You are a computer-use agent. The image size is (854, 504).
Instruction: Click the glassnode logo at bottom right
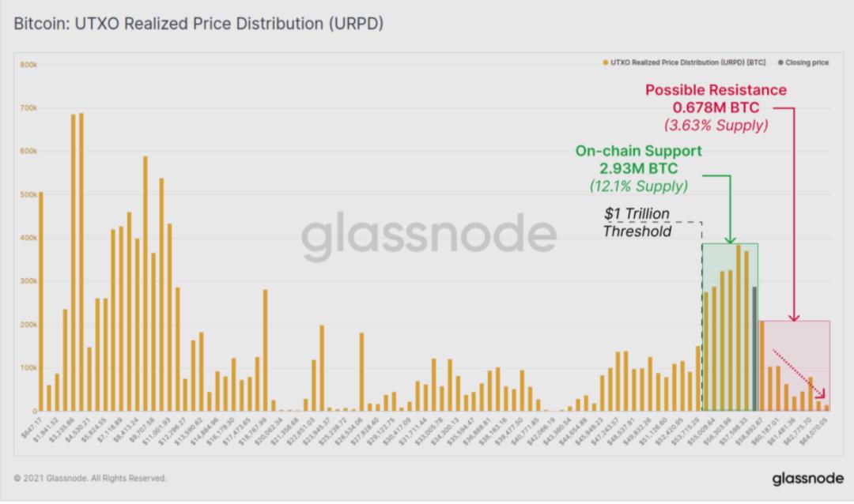tap(807, 479)
